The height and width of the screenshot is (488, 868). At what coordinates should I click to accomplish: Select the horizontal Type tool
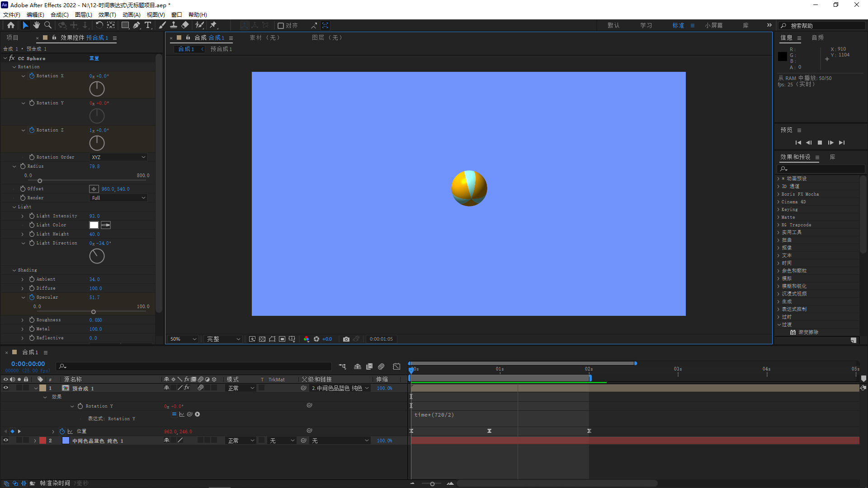tap(148, 25)
